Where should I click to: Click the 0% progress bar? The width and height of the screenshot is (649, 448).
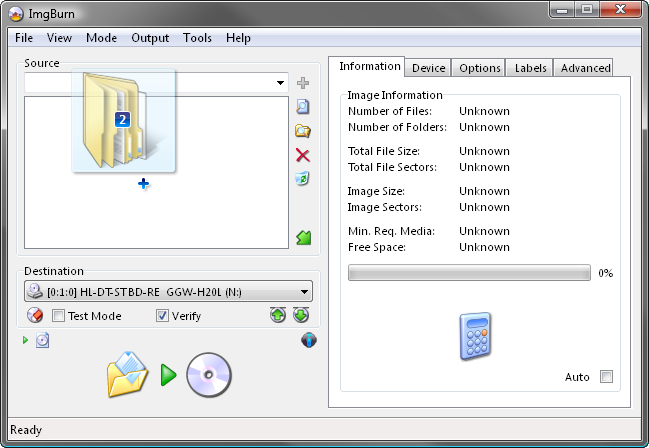coord(469,273)
